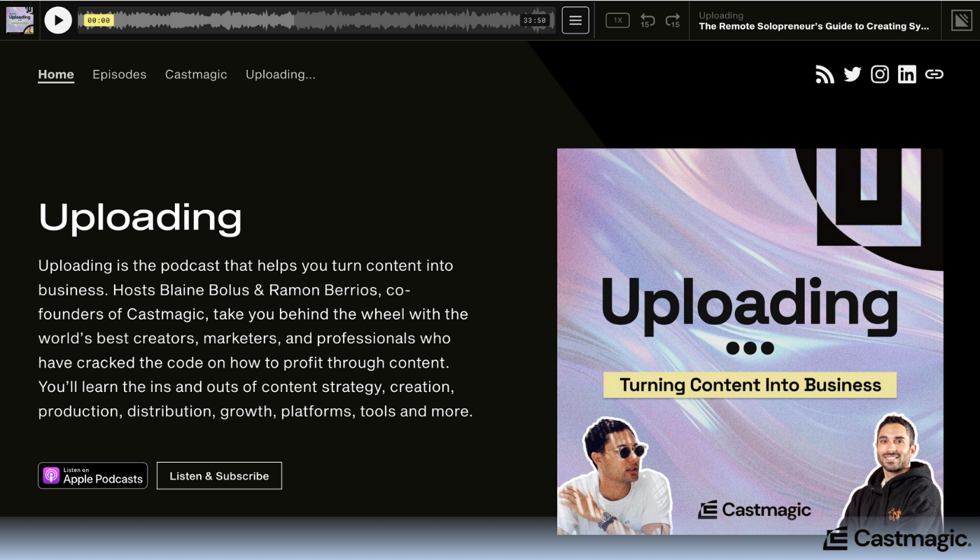The height and width of the screenshot is (560, 980).
Task: Open the Instagram icon link
Action: [x=879, y=74]
